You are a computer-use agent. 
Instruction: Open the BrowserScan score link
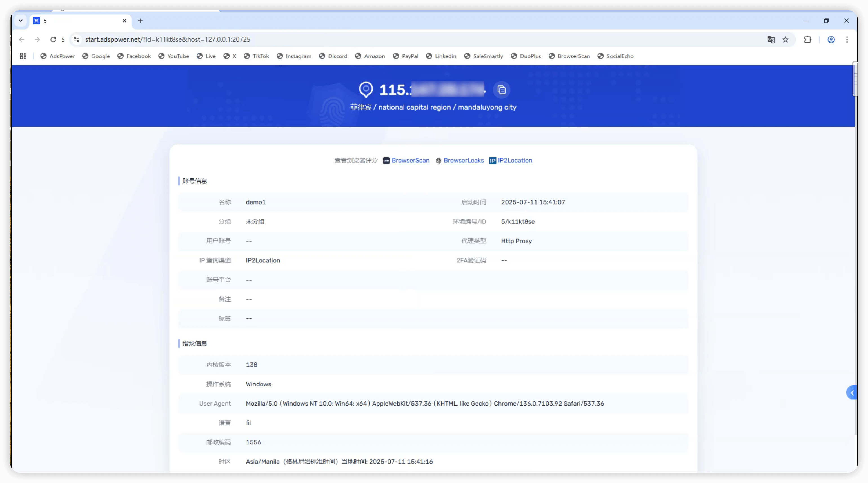click(410, 160)
